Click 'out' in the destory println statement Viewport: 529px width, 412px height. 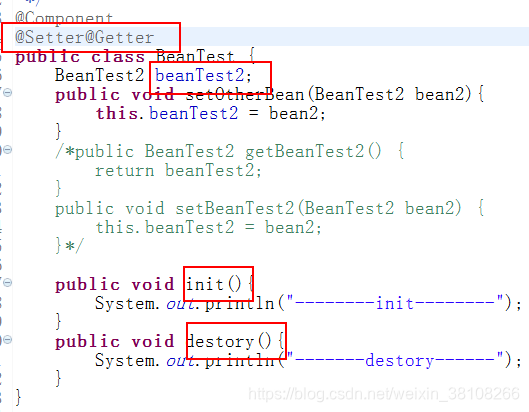180,360
